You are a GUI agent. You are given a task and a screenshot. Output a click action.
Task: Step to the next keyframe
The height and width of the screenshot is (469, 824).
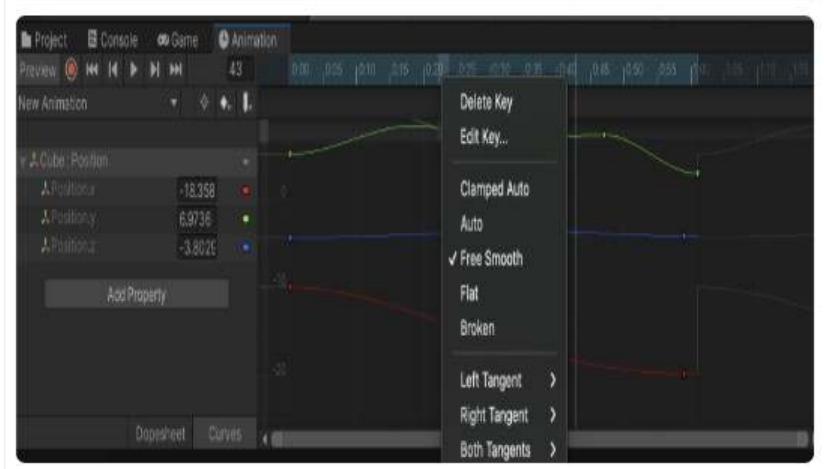click(x=155, y=72)
